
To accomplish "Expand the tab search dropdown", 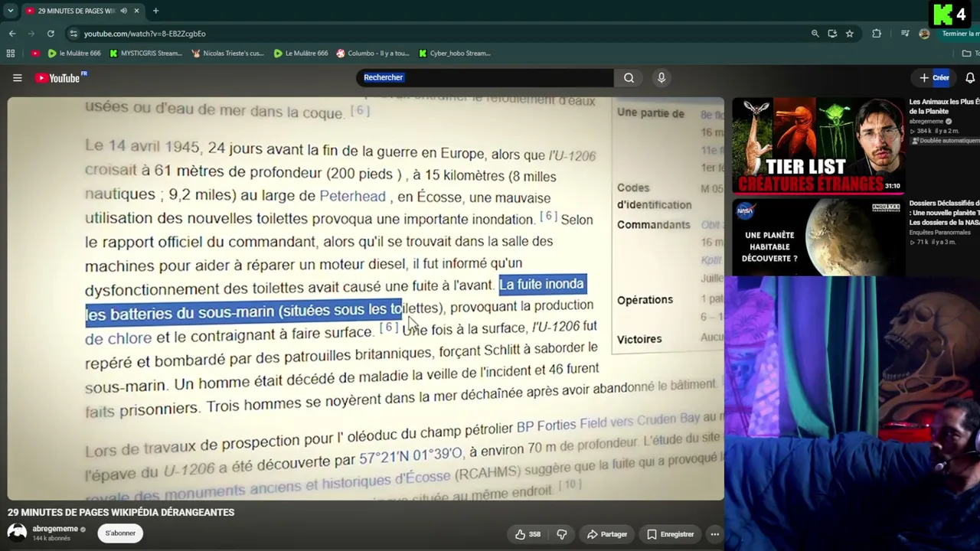I will pyautogui.click(x=10, y=11).
